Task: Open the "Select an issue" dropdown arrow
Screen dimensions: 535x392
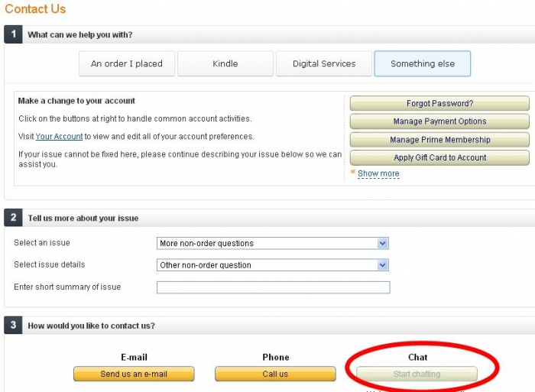Action: (x=382, y=243)
